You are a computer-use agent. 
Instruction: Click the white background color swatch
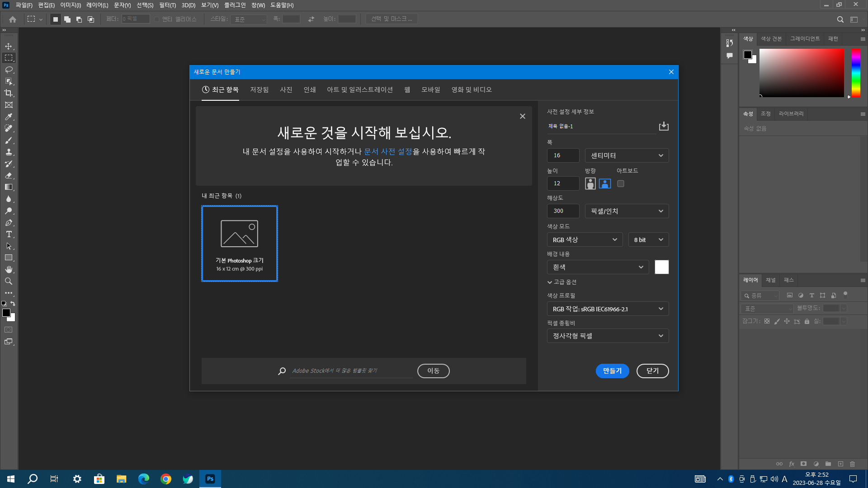tap(661, 267)
